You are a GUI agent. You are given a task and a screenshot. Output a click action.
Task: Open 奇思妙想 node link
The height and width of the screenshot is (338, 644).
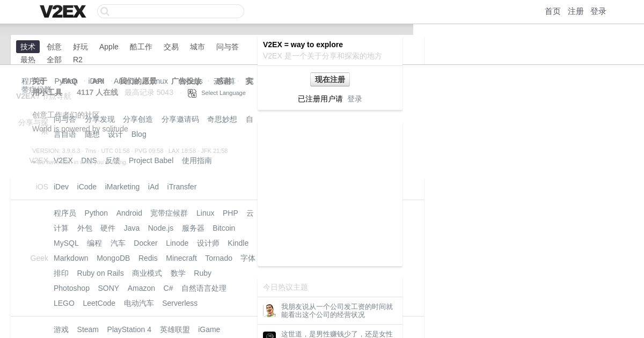(x=222, y=119)
